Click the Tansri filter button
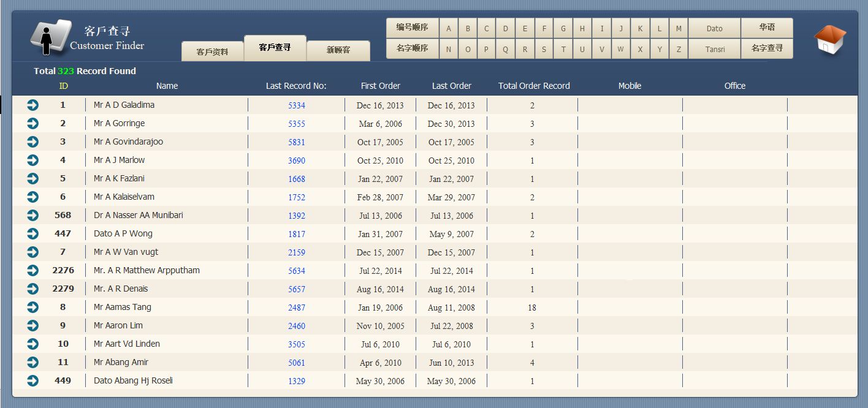Image resolution: width=868 pixels, height=408 pixels. pyautogui.click(x=714, y=49)
